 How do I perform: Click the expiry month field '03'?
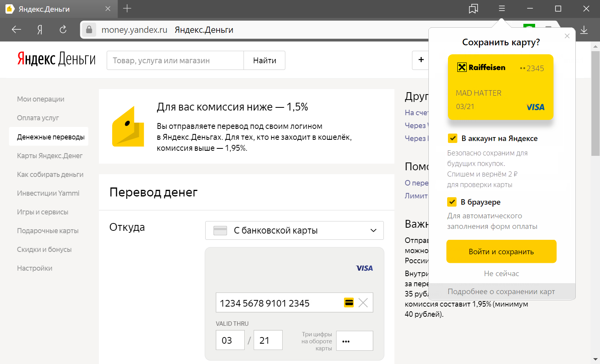[x=230, y=340]
